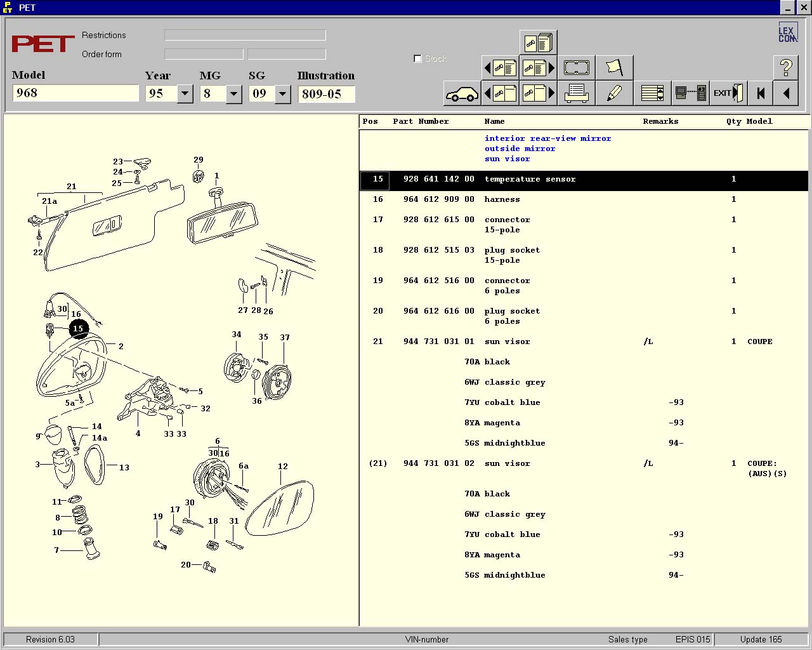Click the Restrictions field

(245, 35)
